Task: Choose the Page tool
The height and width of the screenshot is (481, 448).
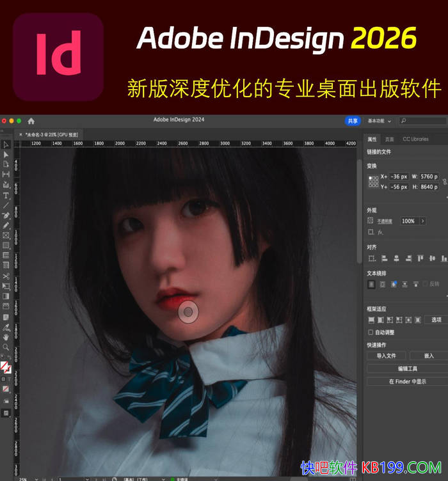Action: coord(6,164)
